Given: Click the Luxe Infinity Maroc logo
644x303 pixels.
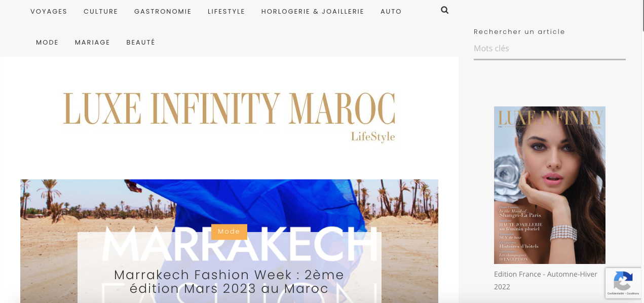Looking at the screenshot, I should (229, 117).
